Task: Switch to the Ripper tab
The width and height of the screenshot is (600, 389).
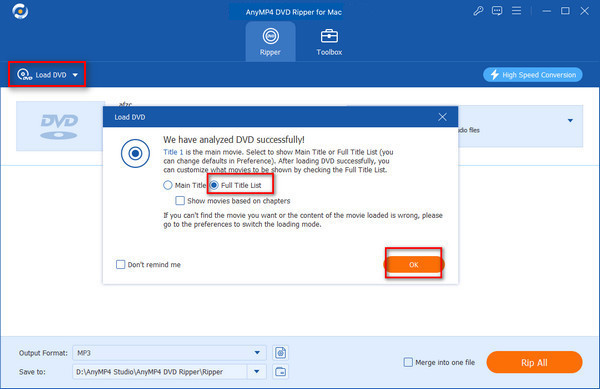Action: (271, 41)
